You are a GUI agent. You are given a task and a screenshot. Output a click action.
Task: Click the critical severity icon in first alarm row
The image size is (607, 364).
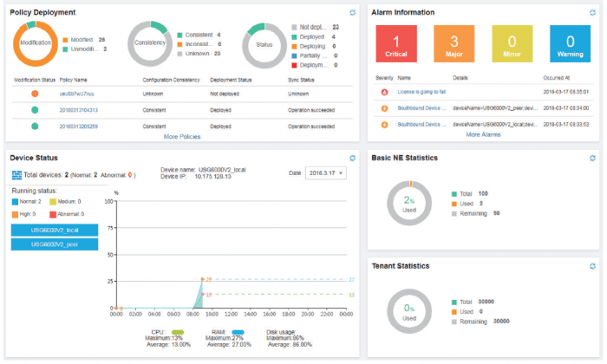[384, 92]
